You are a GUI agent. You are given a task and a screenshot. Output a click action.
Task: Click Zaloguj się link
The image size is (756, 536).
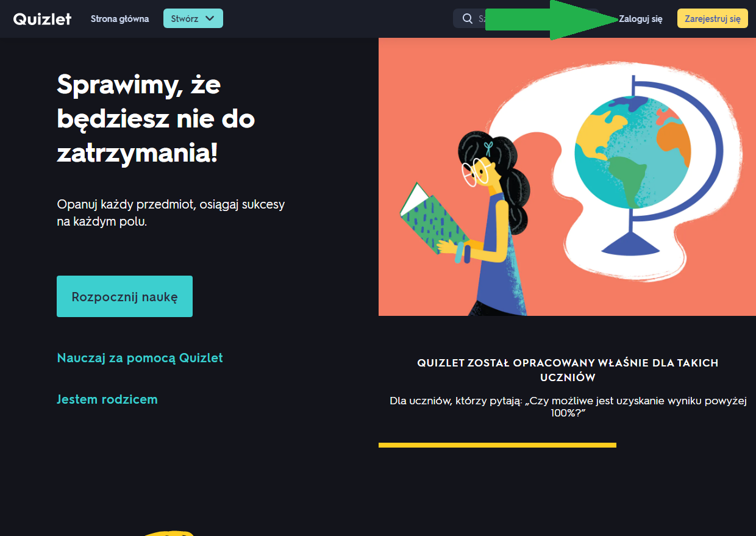coord(640,19)
